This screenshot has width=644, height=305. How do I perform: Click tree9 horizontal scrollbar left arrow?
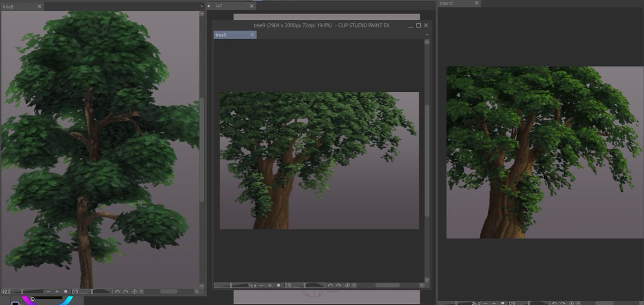tap(355, 285)
